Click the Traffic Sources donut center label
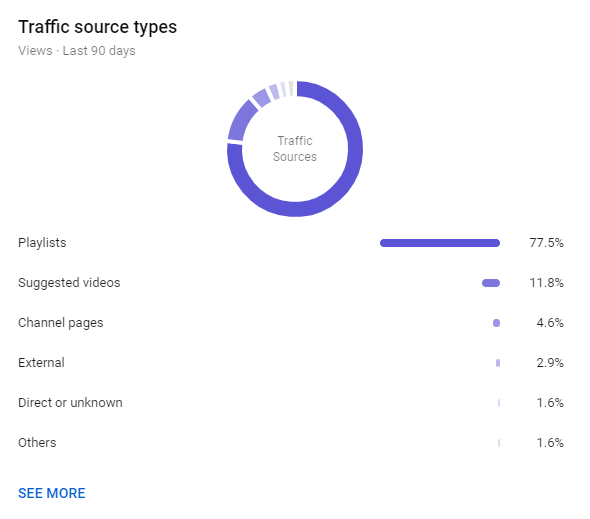 pos(295,149)
